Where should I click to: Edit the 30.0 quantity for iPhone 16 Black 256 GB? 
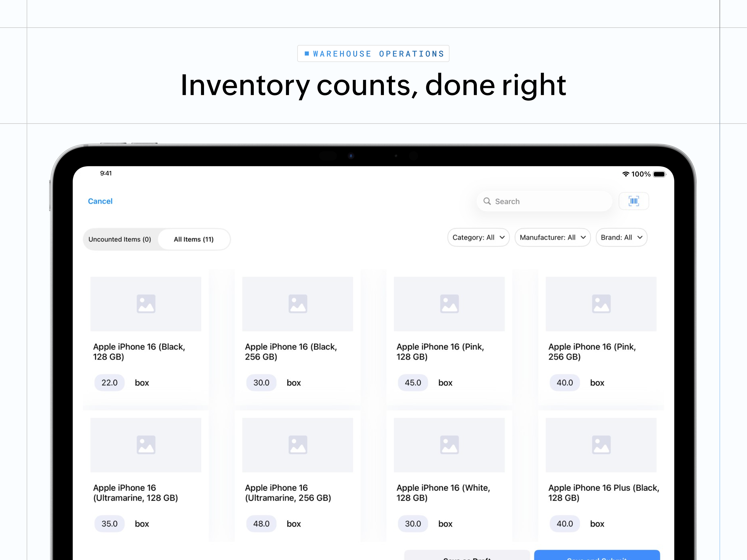261,383
